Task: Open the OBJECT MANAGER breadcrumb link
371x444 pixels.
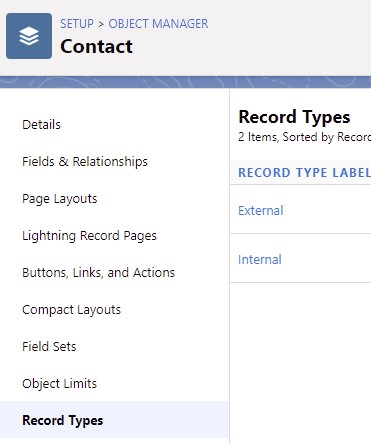Action: 158,24
